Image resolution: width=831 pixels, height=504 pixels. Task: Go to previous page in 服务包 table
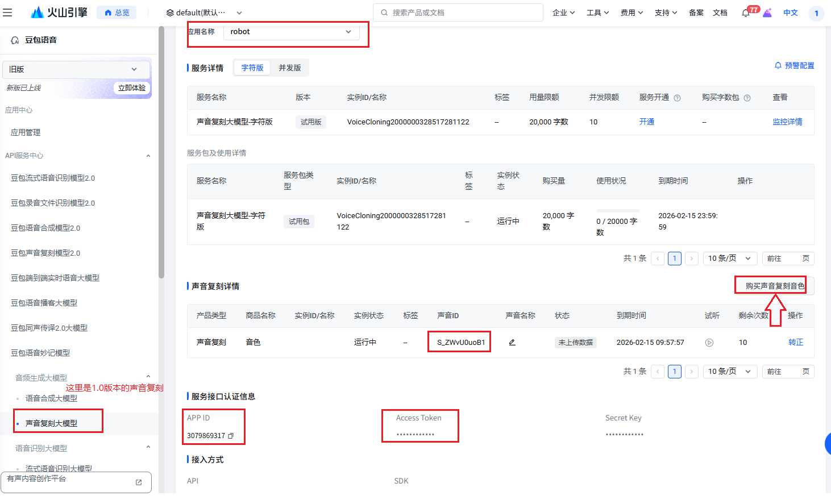pyautogui.click(x=658, y=259)
